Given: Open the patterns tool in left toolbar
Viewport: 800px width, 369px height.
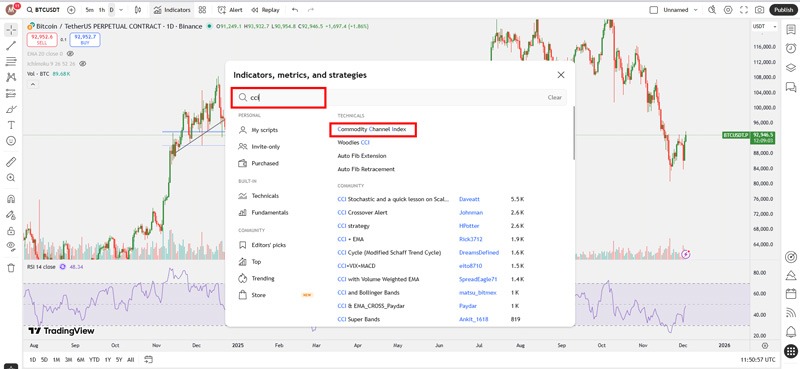Looking at the screenshot, I should [x=11, y=77].
